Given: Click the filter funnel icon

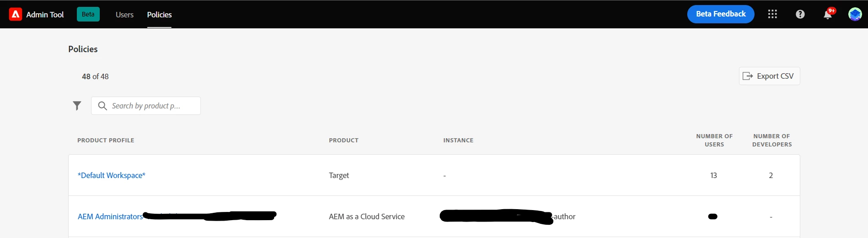Looking at the screenshot, I should click(77, 106).
